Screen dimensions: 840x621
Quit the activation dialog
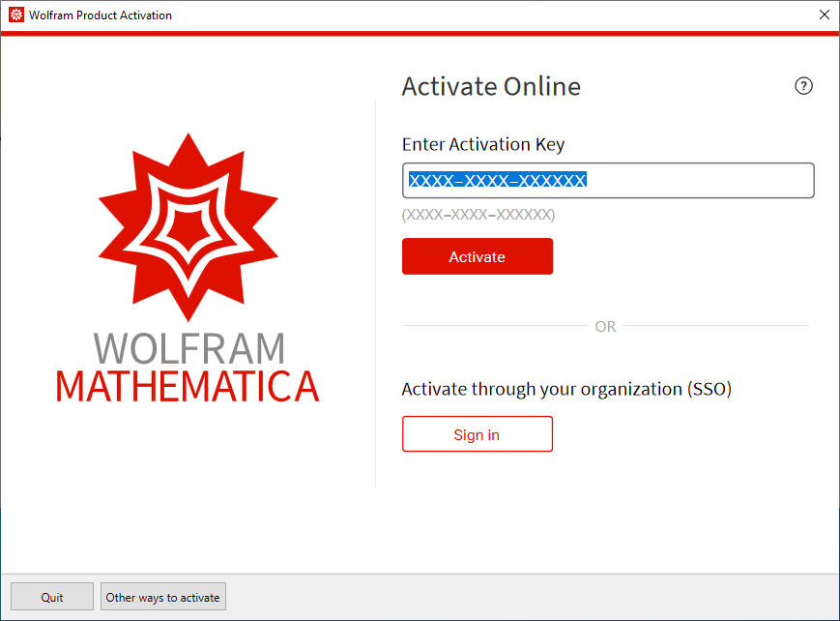pos(52,597)
